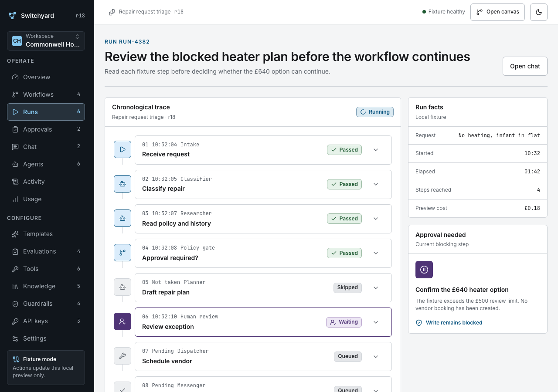Viewport: 558px width, 392px height.
Task: Click the copy icon beside Repair request triage
Action: (112, 12)
